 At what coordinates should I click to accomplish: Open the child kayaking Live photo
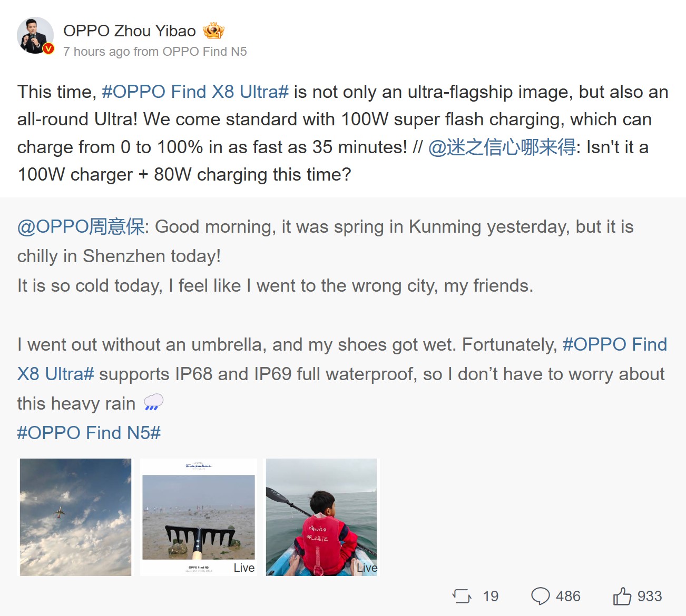point(321,517)
